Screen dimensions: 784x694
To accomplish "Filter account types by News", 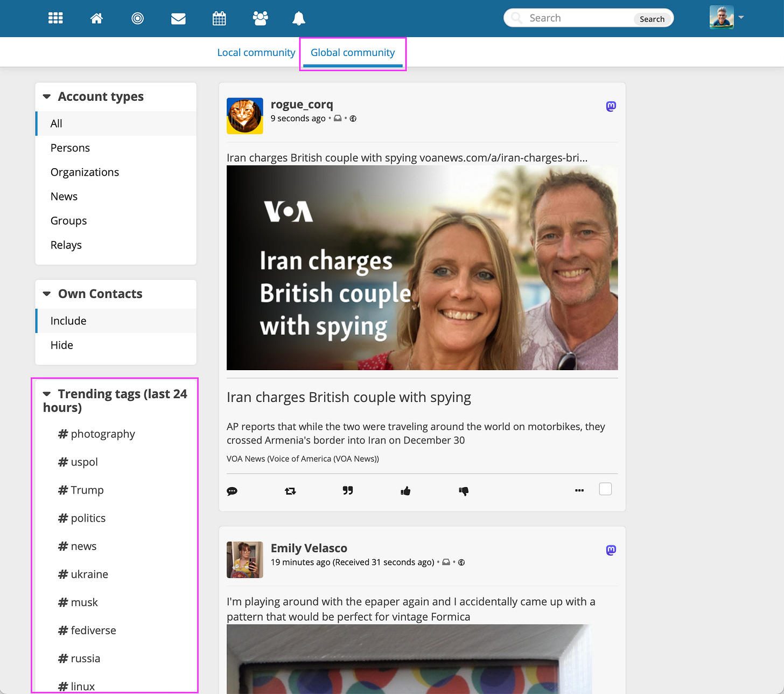I will click(x=116, y=196).
